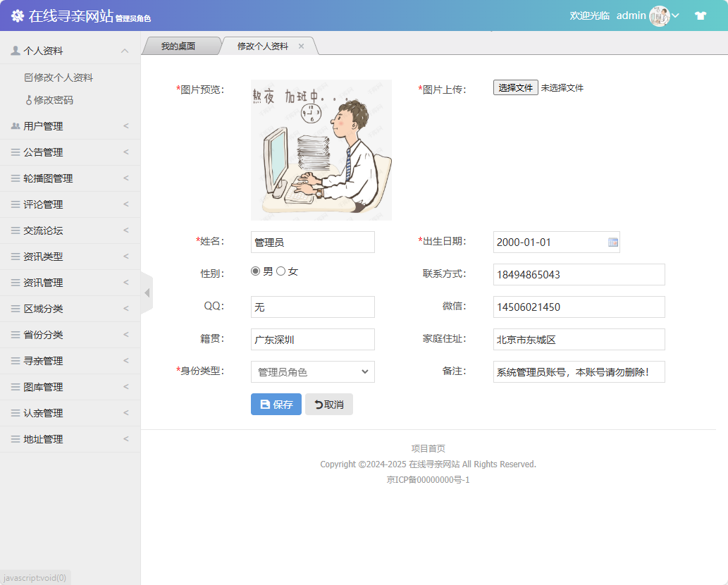Click the 用户管理 sidebar icon
728x585 pixels.
[x=14, y=125]
